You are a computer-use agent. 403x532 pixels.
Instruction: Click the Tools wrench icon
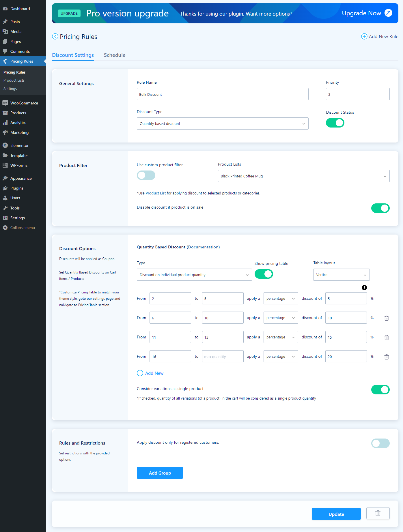tap(5, 208)
